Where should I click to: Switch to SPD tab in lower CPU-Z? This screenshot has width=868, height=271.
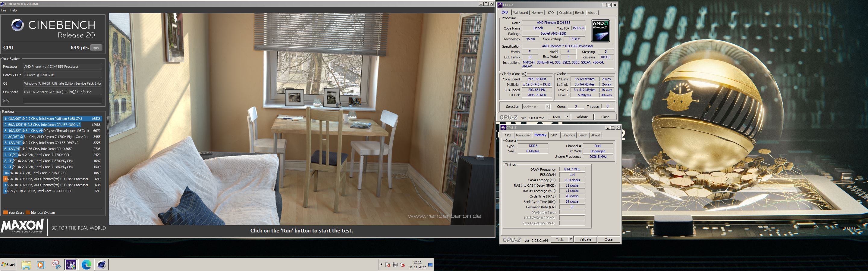[554, 135]
